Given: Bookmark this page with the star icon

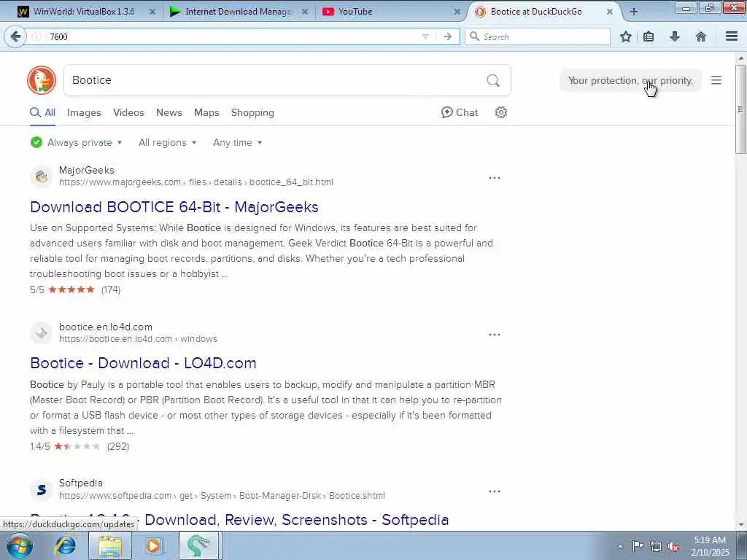Looking at the screenshot, I should tap(626, 36).
